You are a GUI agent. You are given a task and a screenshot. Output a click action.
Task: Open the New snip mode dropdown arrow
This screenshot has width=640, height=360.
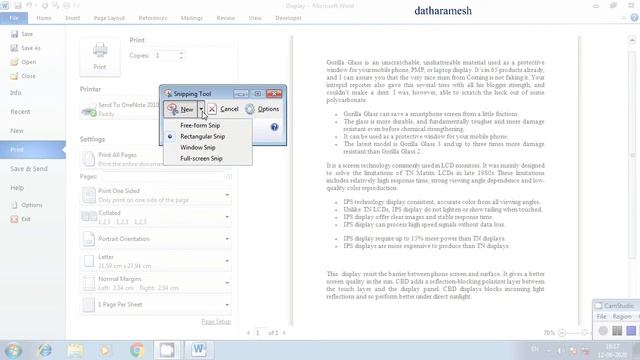(x=201, y=109)
